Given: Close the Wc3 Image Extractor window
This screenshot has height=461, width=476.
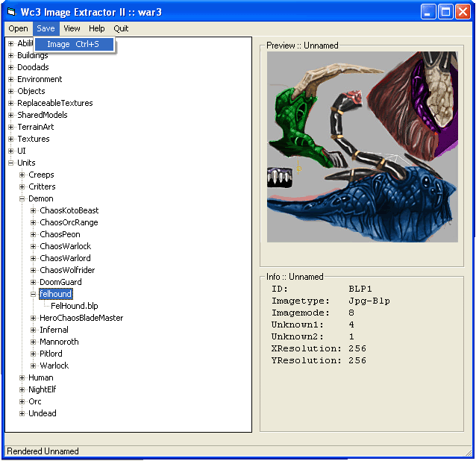Looking at the screenshot, I should 463,12.
